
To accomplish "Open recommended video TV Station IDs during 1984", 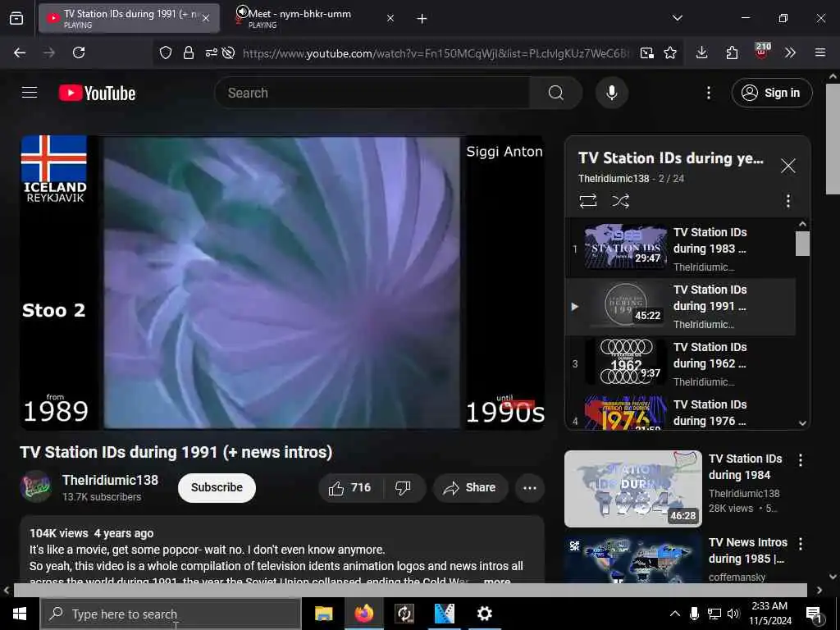I will [x=633, y=489].
